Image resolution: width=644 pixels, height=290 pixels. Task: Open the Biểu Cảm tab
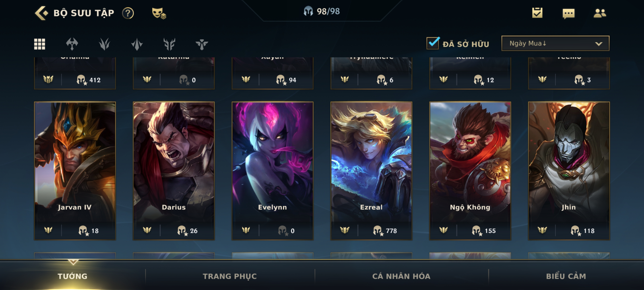pos(566,276)
